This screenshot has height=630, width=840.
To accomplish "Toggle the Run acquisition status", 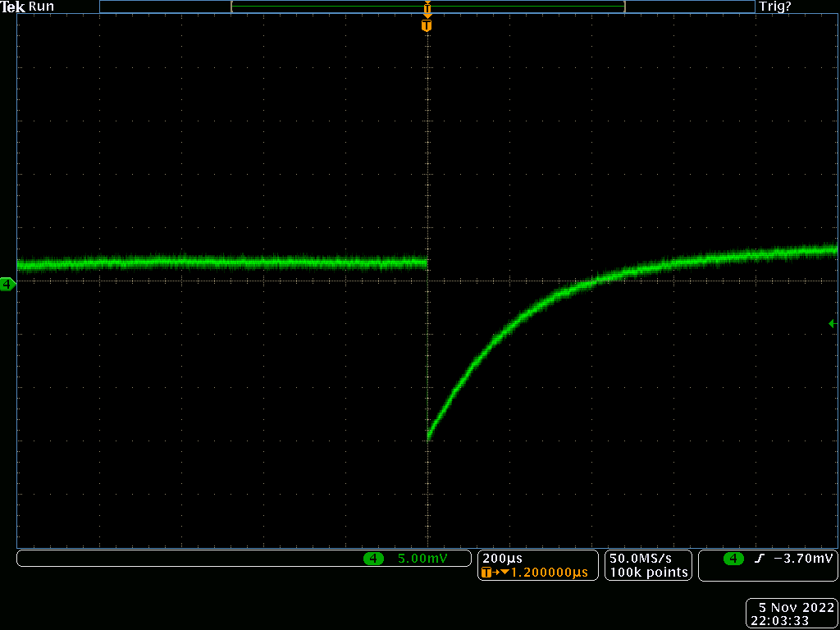I will pos(41,7).
